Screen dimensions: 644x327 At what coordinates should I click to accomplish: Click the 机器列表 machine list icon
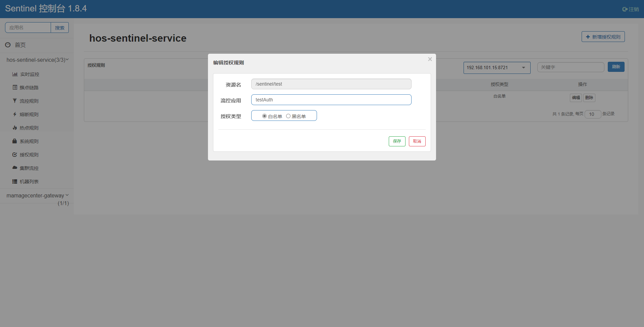point(15,181)
